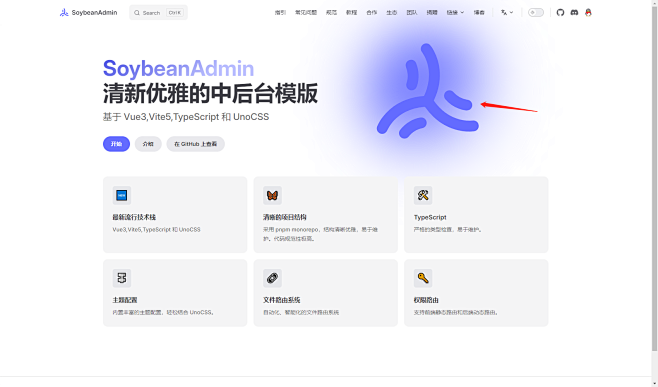Click the hero heading 清新优雅的中后台模版
658x387 pixels.
(x=210, y=93)
